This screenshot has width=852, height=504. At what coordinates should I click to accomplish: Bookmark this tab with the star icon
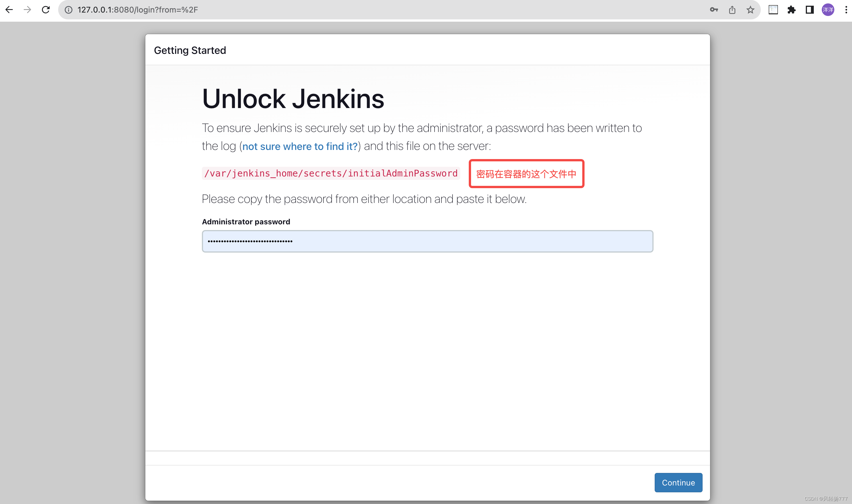click(x=750, y=10)
